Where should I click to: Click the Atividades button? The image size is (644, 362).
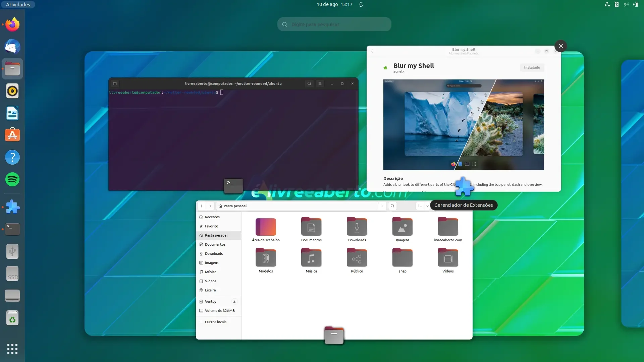click(x=18, y=4)
